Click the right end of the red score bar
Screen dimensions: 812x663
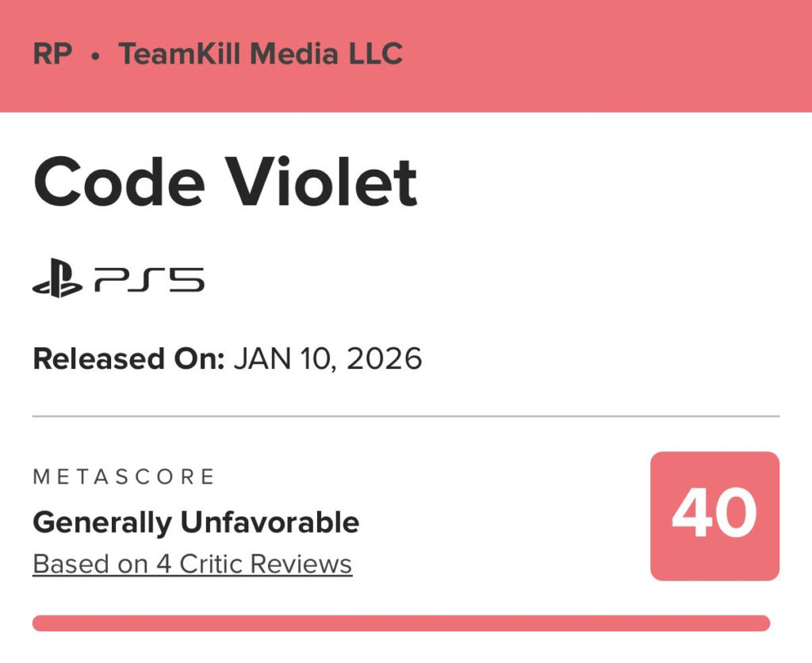coord(763,623)
